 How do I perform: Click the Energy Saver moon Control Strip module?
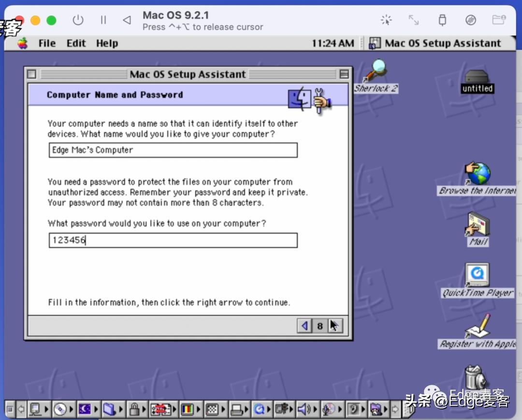(86, 408)
